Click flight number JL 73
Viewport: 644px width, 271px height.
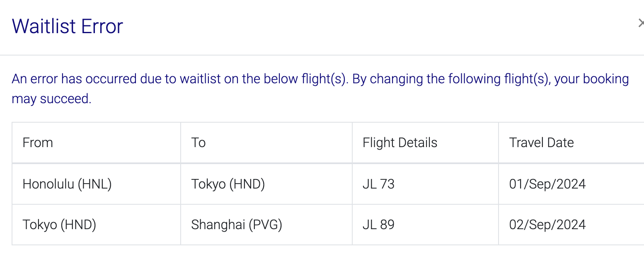click(x=378, y=184)
